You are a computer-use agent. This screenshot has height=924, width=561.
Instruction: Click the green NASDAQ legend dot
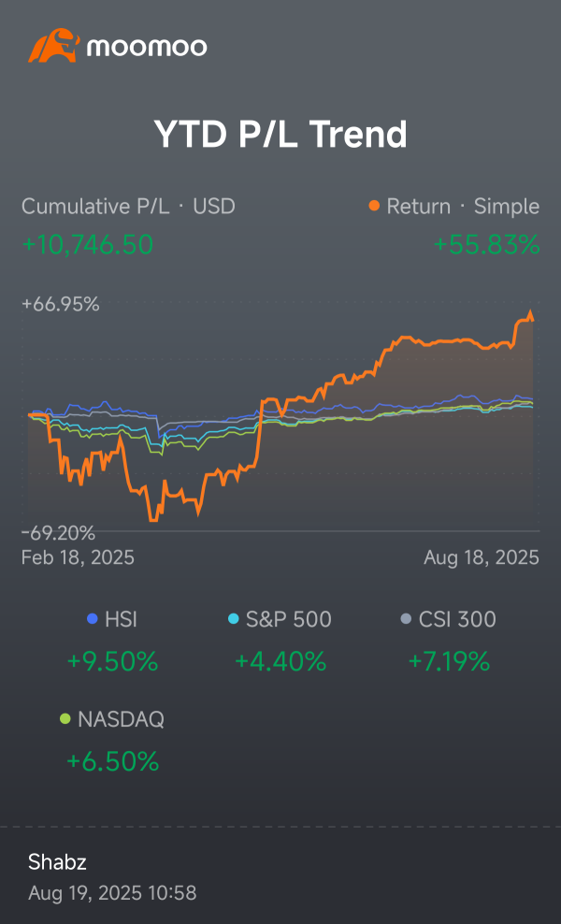click(65, 719)
